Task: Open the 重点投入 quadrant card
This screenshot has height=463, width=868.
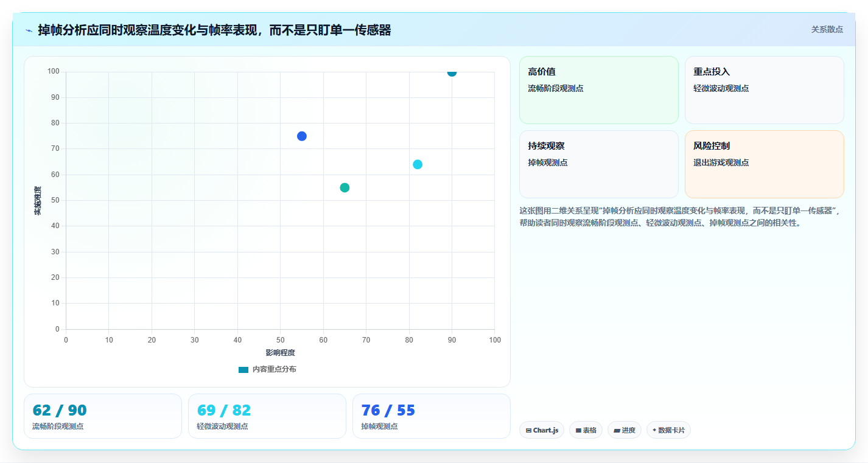Action: pos(765,90)
